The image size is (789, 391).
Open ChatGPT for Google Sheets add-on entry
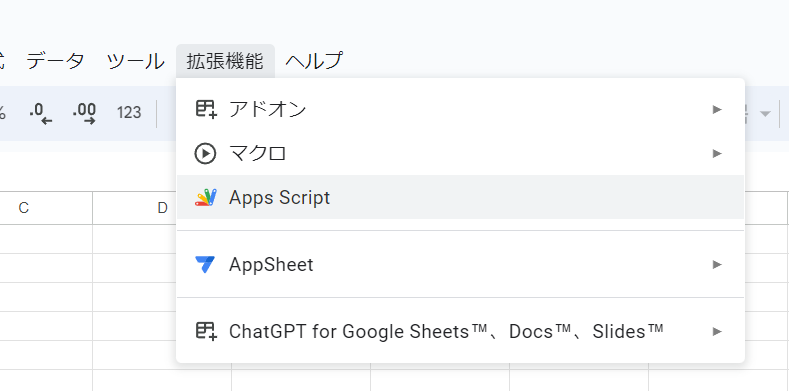pyautogui.click(x=460, y=331)
